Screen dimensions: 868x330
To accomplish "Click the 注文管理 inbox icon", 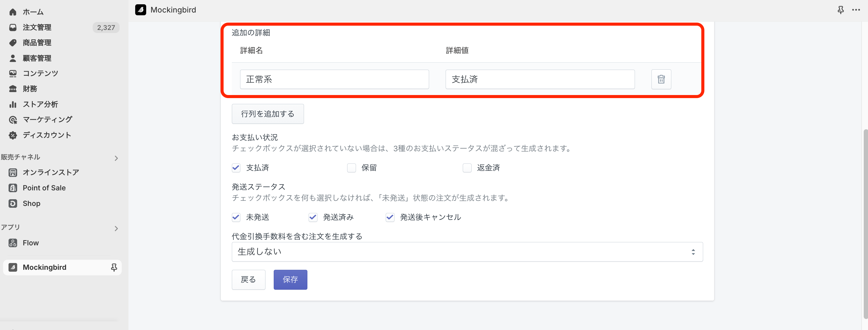I will point(13,28).
